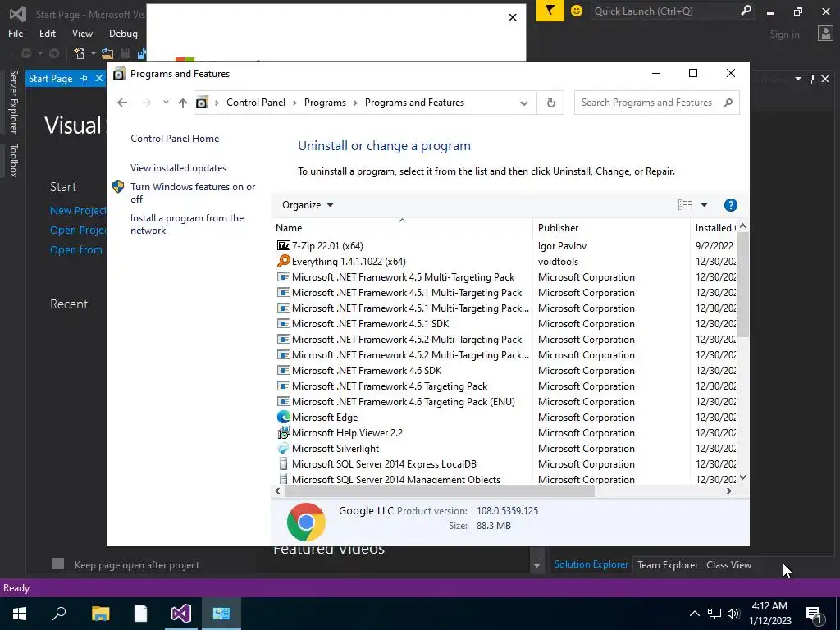Open the View installed updates link
This screenshot has width=840, height=630.
[178, 167]
